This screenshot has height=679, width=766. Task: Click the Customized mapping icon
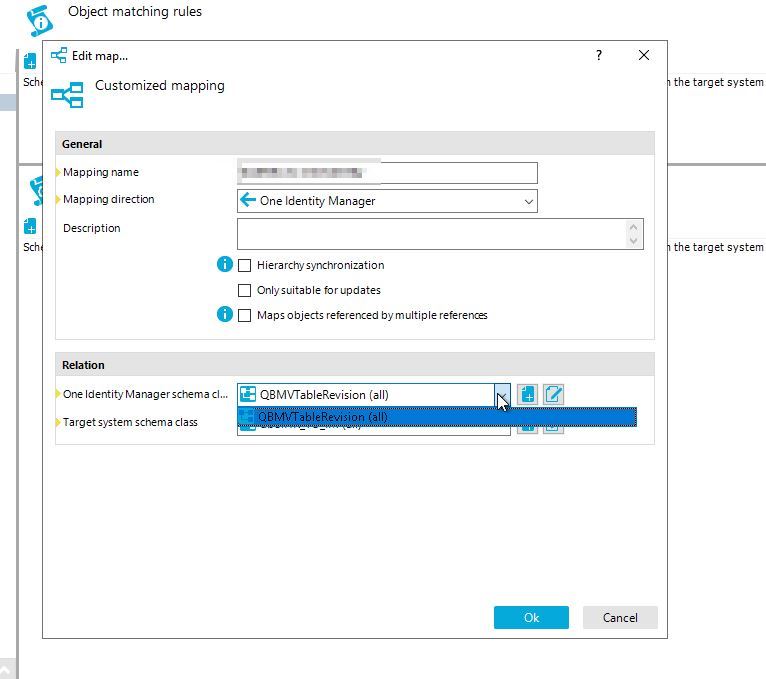67,94
